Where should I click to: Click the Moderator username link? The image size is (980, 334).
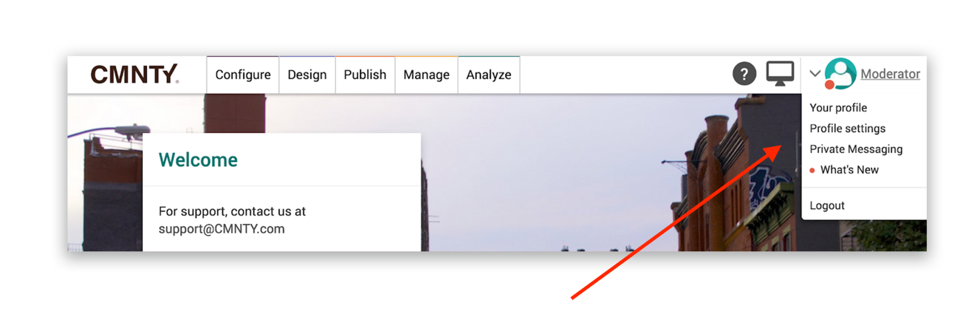click(890, 74)
